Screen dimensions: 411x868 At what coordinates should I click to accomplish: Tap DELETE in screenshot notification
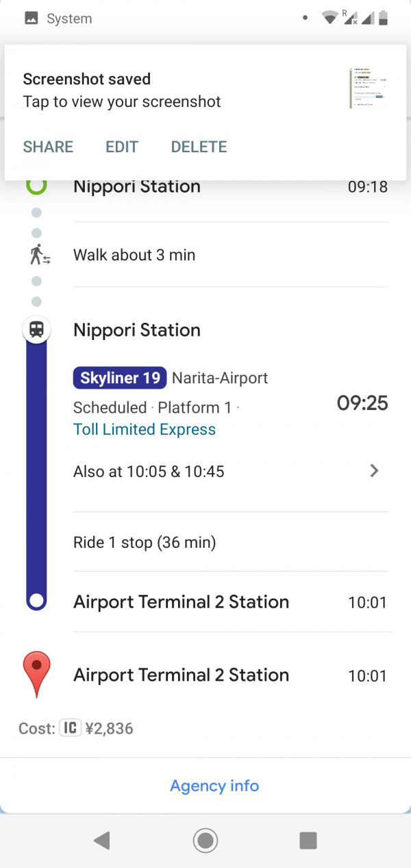199,147
